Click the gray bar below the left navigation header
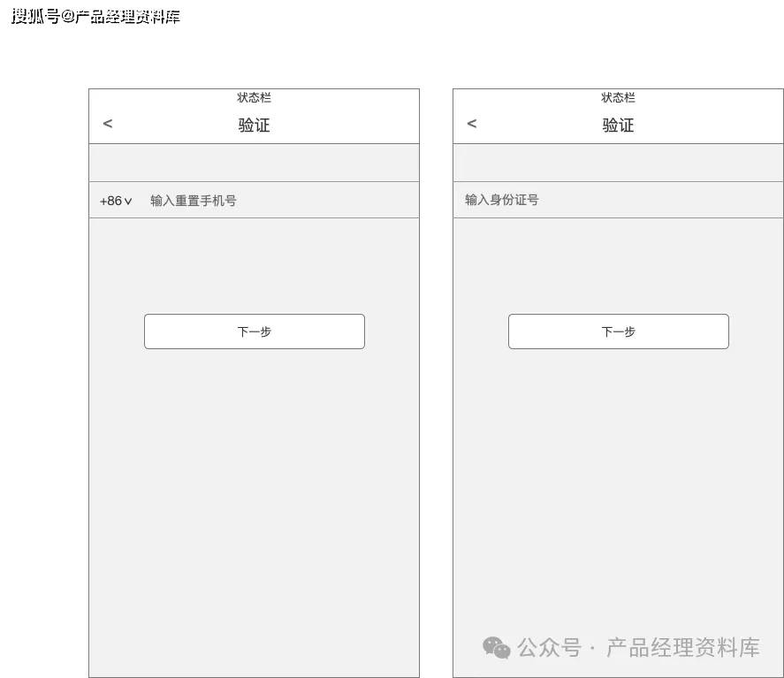 [x=254, y=163]
